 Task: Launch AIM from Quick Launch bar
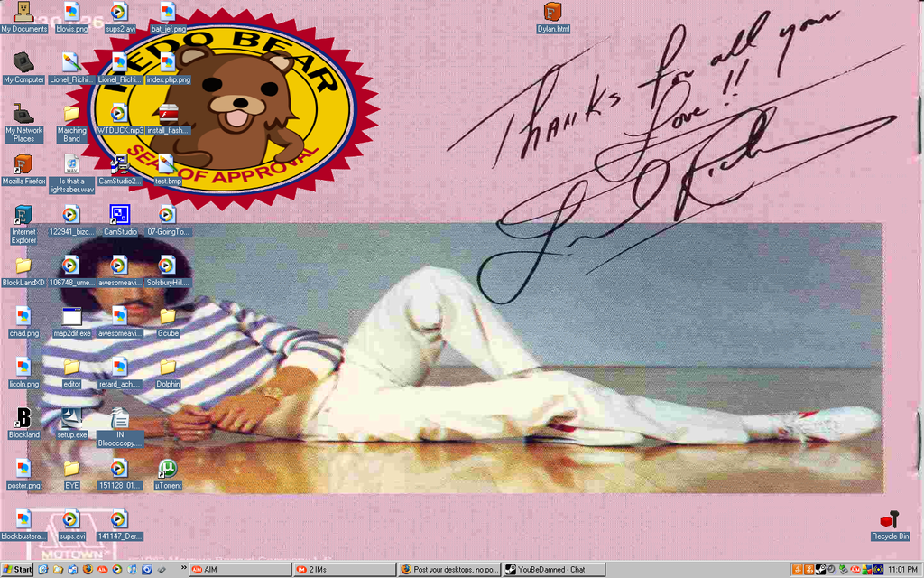point(103,570)
